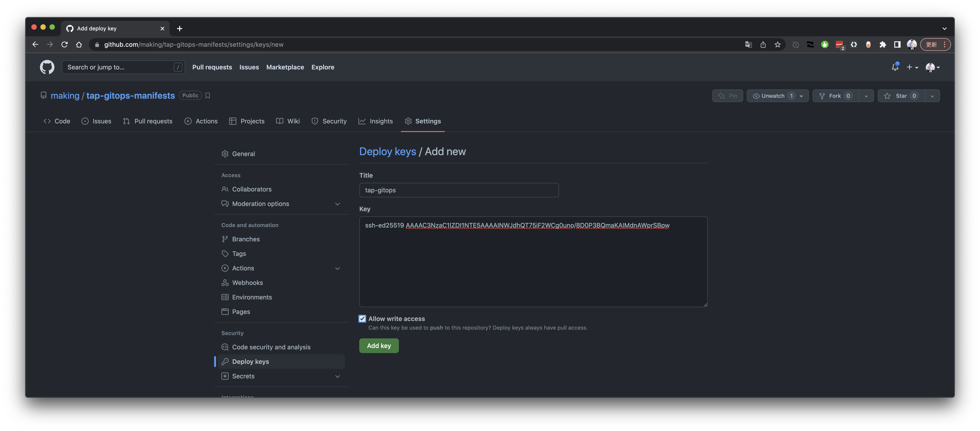Star the repository

[x=901, y=96]
